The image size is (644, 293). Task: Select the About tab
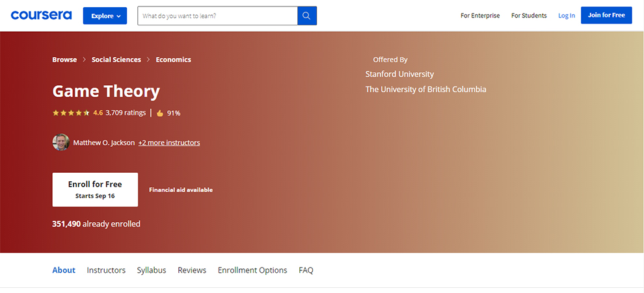click(x=64, y=270)
